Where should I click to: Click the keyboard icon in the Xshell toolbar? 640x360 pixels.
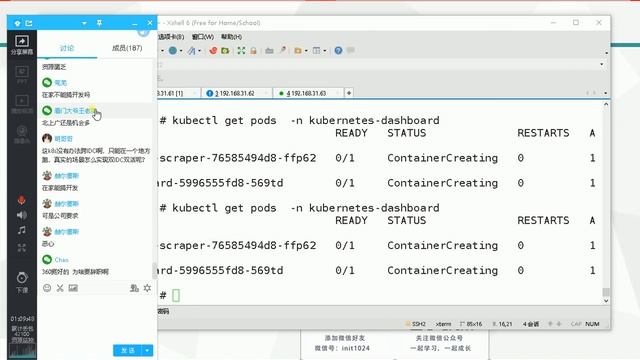pos(269,51)
